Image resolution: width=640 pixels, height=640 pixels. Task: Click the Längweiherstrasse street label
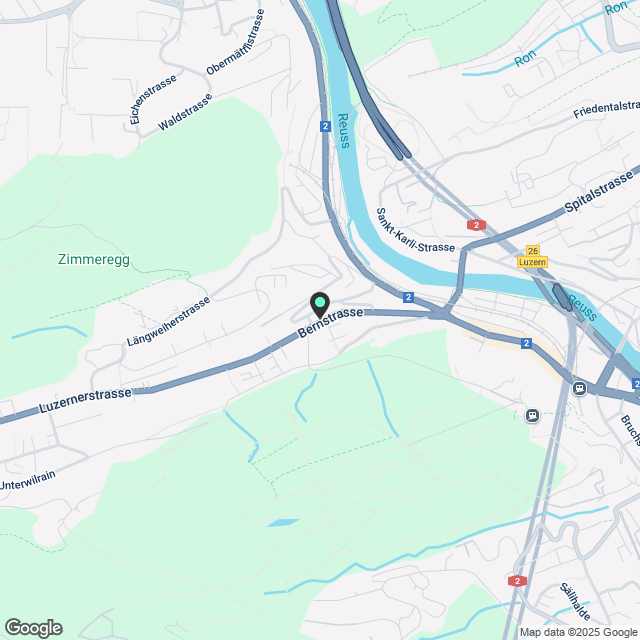tap(168, 322)
